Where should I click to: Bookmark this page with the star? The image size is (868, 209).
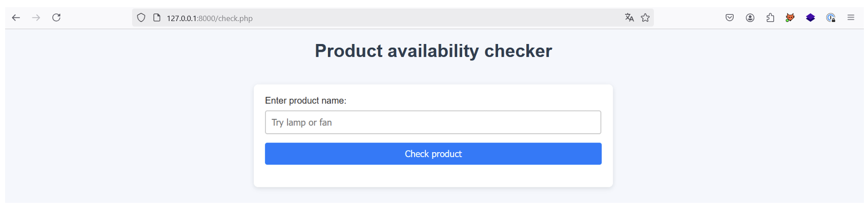click(645, 18)
